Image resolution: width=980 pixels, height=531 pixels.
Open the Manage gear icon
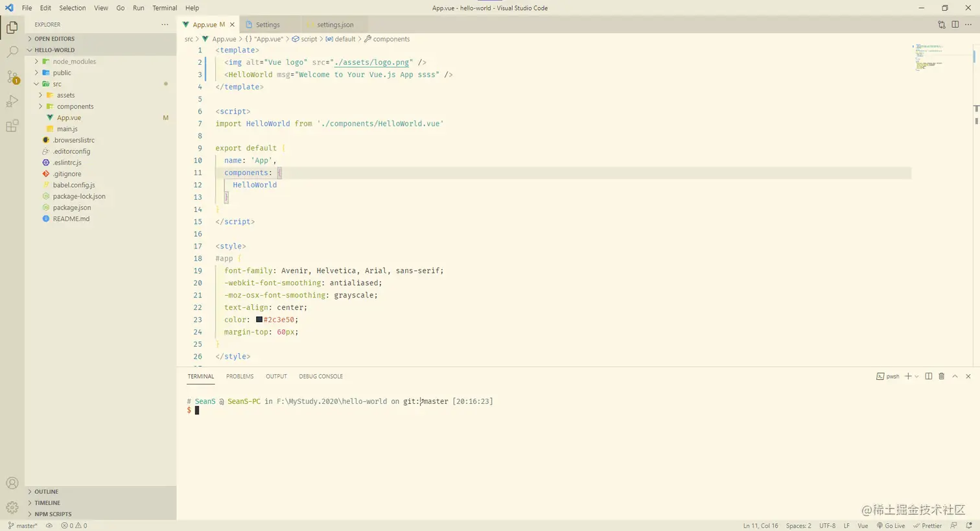(x=12, y=507)
